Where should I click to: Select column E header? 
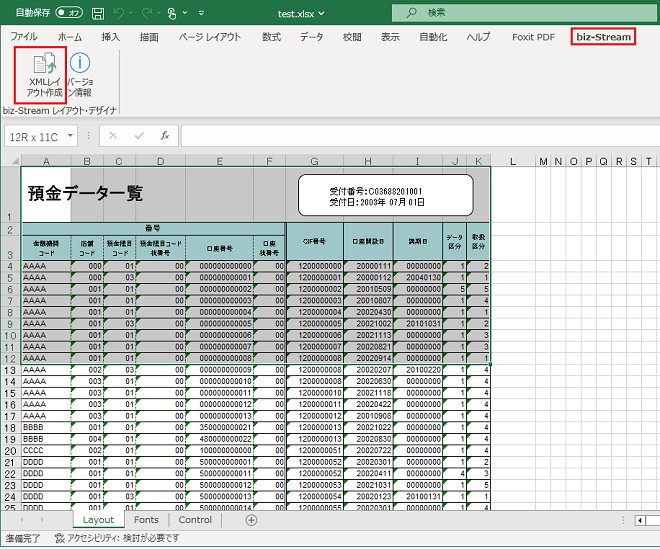tap(219, 161)
